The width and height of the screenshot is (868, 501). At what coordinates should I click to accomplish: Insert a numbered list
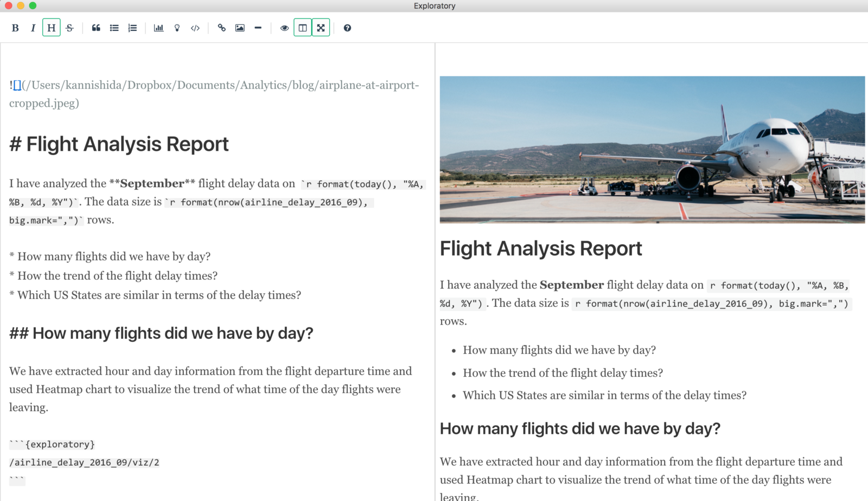tap(132, 28)
